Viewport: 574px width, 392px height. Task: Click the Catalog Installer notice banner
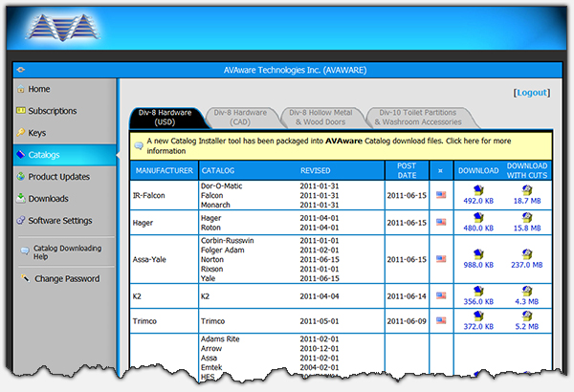click(344, 145)
